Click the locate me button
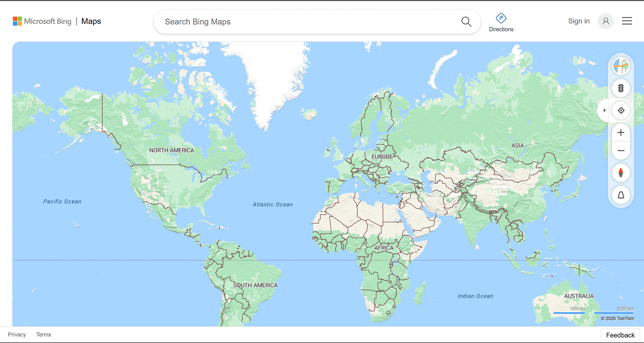The height and width of the screenshot is (343, 644). [621, 110]
